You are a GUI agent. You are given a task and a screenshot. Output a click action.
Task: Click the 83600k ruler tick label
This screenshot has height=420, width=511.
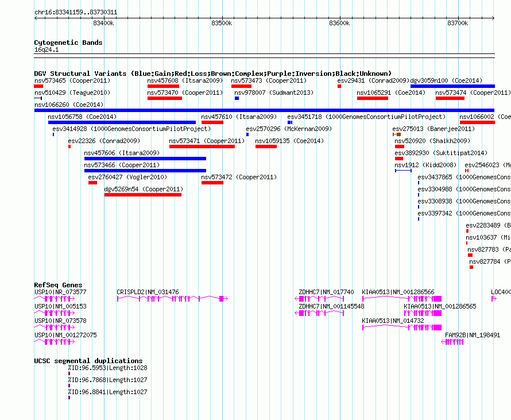point(339,23)
